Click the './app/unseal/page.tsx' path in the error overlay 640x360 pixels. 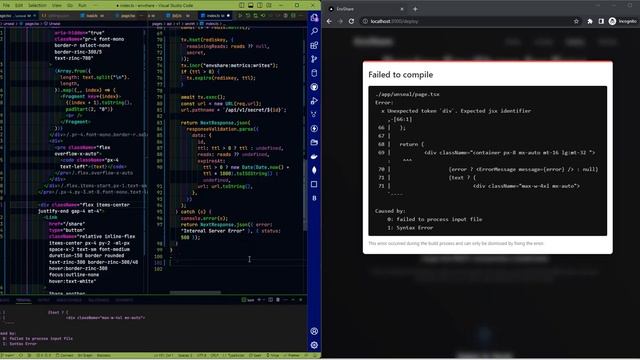[x=407, y=94]
